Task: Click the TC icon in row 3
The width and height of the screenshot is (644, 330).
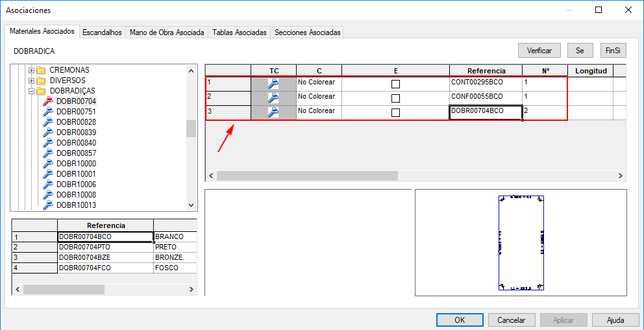Action: pos(273,112)
